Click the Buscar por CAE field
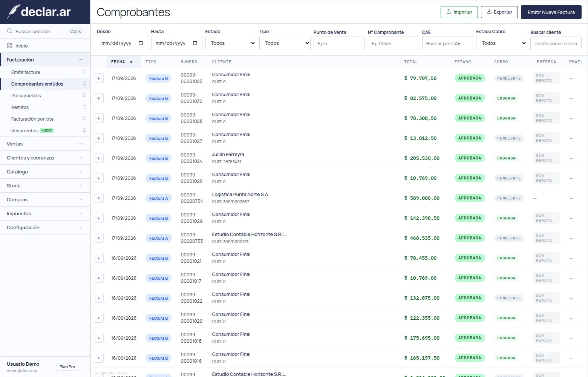The width and height of the screenshot is (588, 377). click(447, 43)
